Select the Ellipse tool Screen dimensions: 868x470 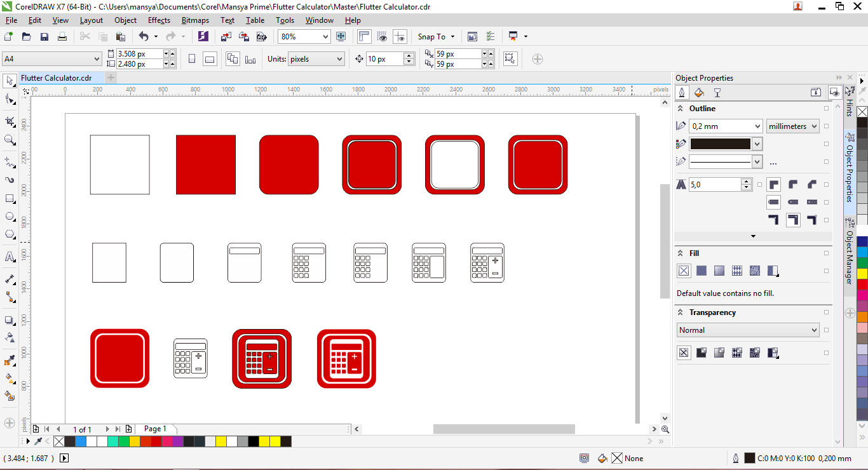(x=10, y=217)
